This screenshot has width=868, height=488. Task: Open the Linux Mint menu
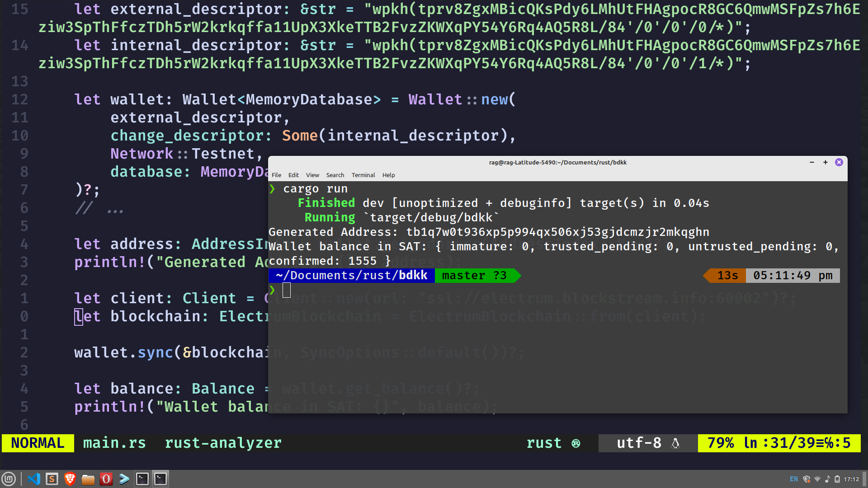(x=9, y=479)
